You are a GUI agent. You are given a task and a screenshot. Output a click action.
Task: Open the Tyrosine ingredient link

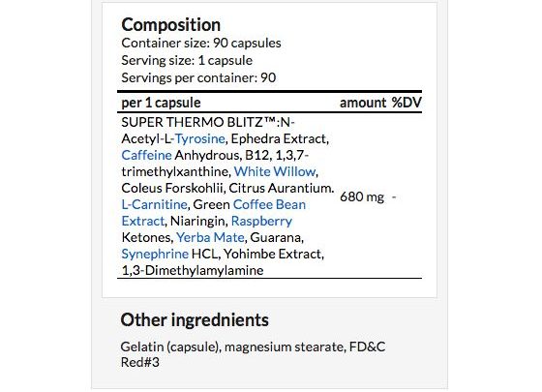pyautogui.click(x=199, y=139)
